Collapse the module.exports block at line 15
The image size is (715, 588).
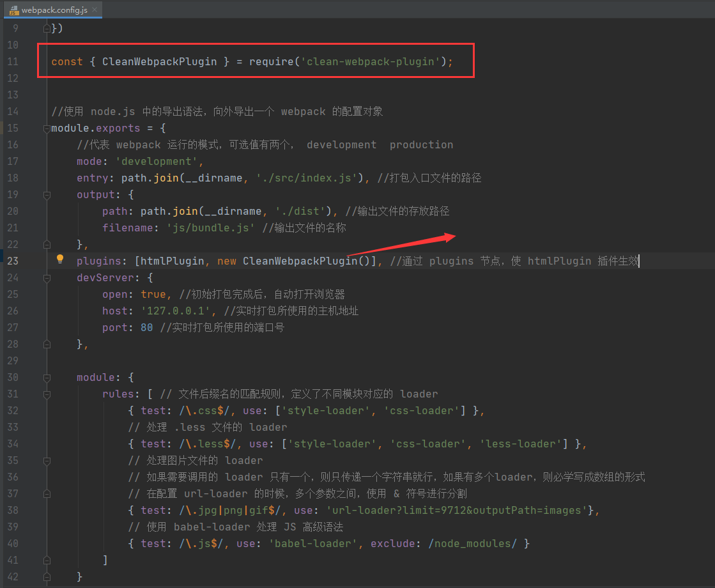47,128
